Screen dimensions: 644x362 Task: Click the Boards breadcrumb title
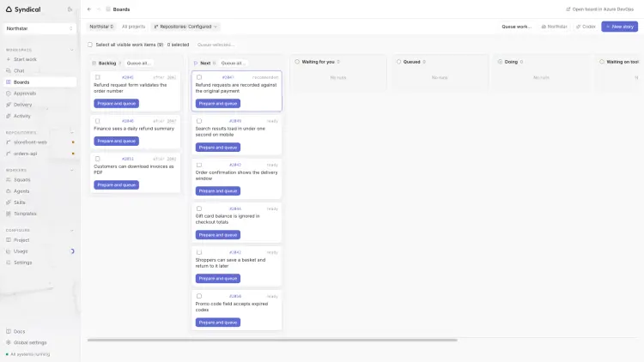[121, 9]
